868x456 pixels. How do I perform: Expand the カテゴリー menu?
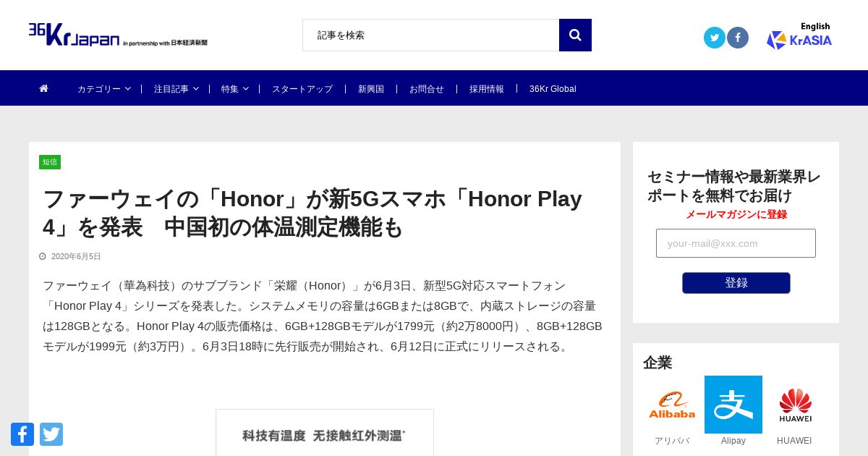click(104, 89)
